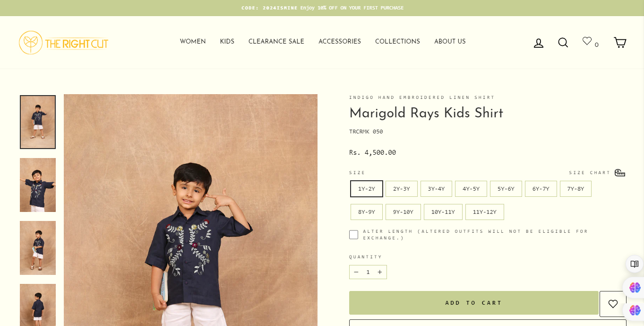Image resolution: width=644 pixels, height=326 pixels.
Task: Go to Clearance Sale page
Action: [276, 42]
